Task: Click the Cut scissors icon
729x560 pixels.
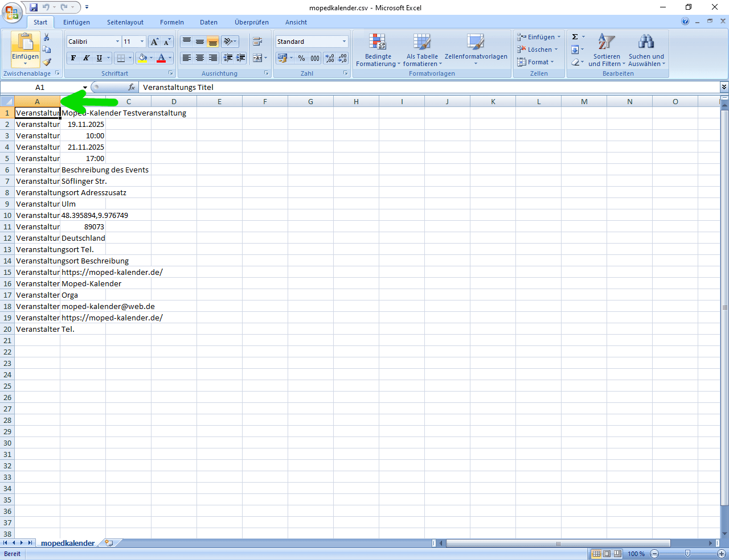Action: [47, 38]
